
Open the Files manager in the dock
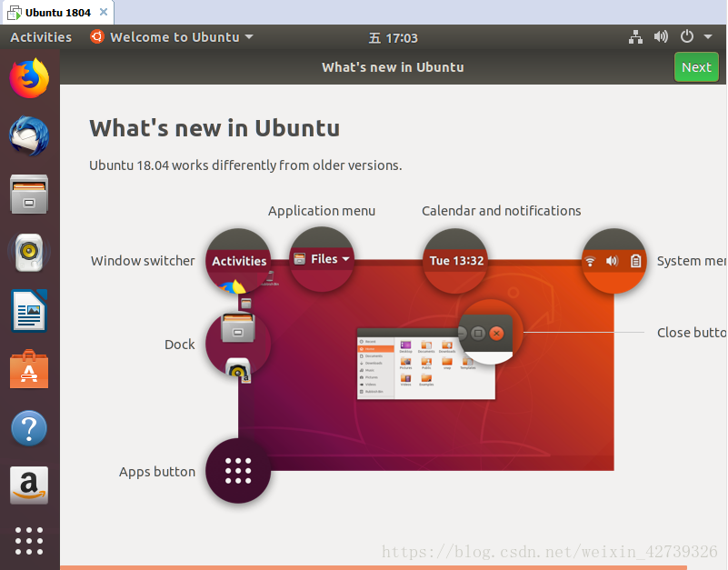[29, 195]
